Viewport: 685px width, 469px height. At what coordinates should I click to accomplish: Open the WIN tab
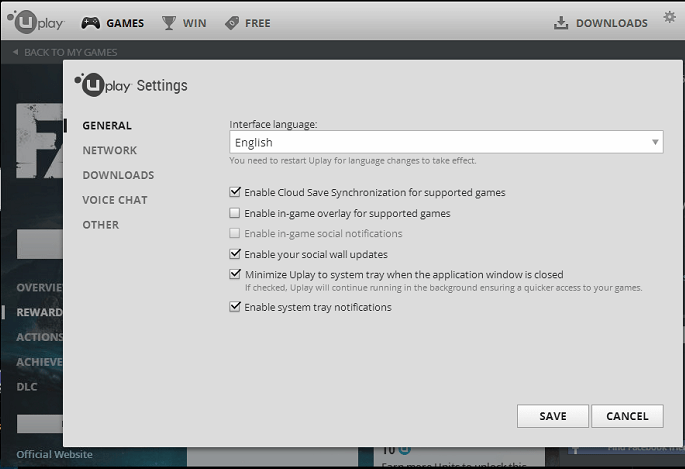[194, 23]
